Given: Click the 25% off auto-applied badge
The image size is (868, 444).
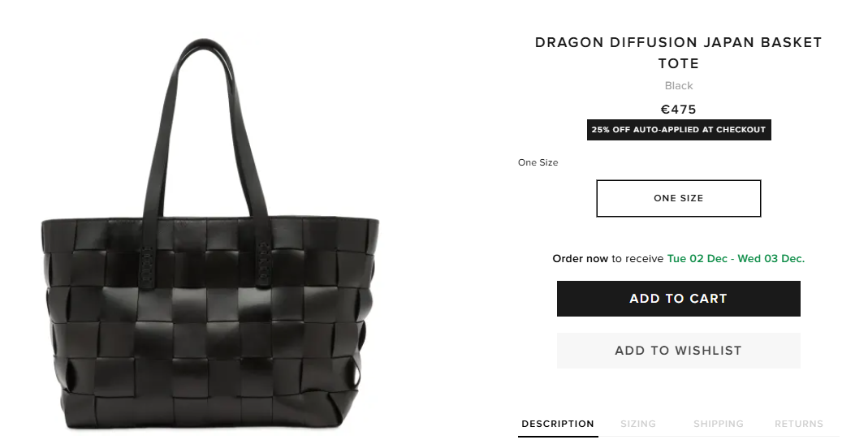Looking at the screenshot, I should pyautogui.click(x=679, y=130).
